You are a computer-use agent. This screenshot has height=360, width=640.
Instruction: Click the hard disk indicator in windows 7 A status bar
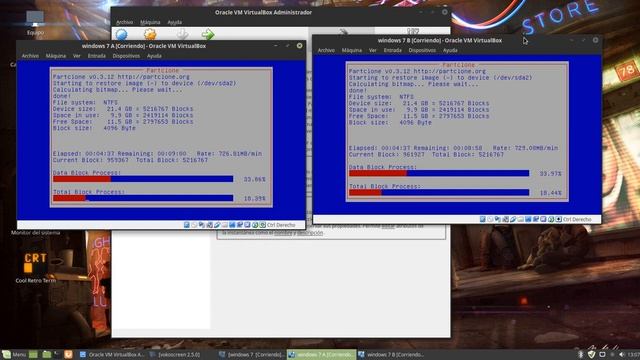[x=187, y=225]
